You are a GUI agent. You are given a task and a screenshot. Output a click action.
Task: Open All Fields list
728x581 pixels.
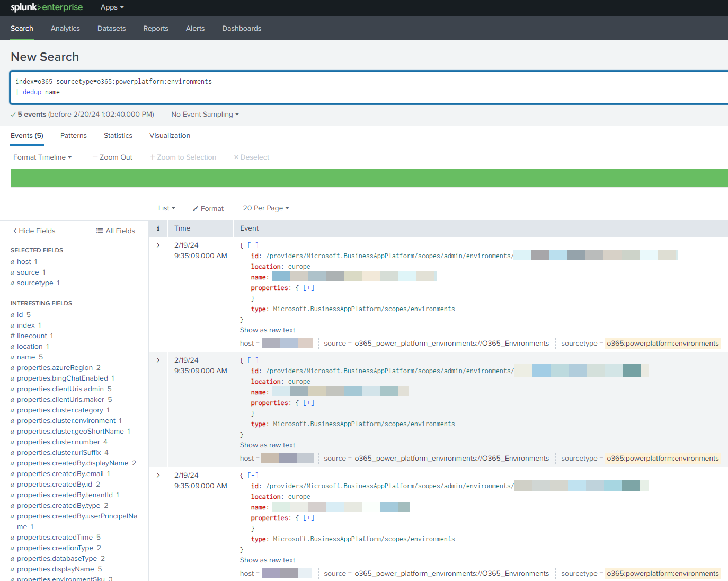(x=115, y=231)
